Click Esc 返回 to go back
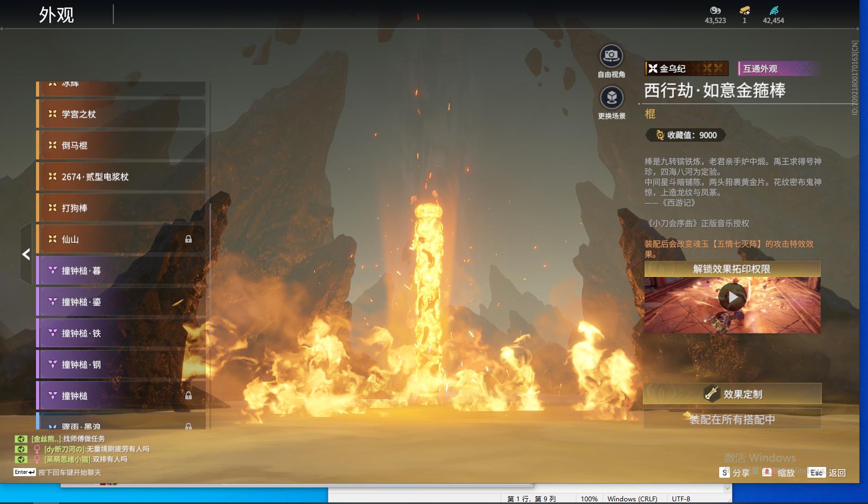 (827, 472)
